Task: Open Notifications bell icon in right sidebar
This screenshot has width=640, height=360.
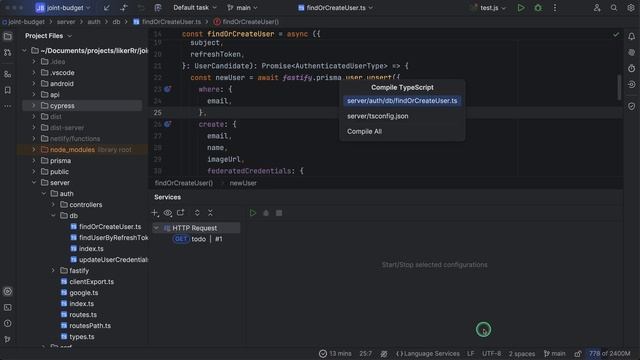Action: point(631,36)
